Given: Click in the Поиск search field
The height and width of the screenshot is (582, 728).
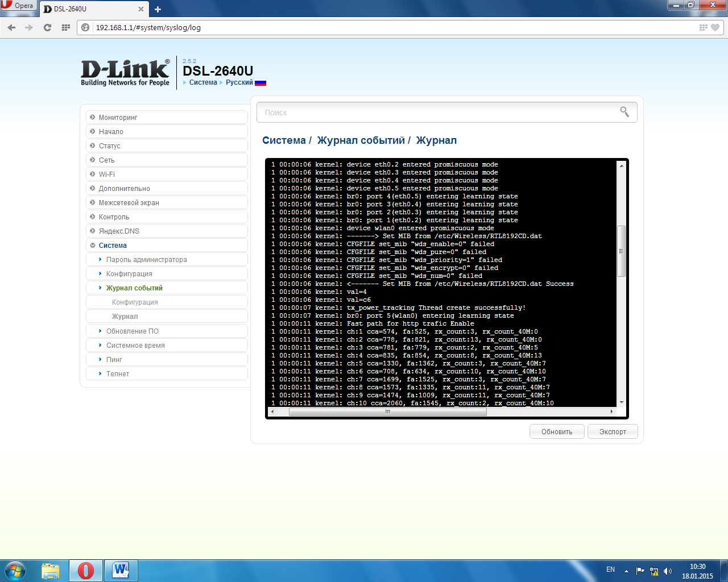Looking at the screenshot, I should pyautogui.click(x=438, y=113).
